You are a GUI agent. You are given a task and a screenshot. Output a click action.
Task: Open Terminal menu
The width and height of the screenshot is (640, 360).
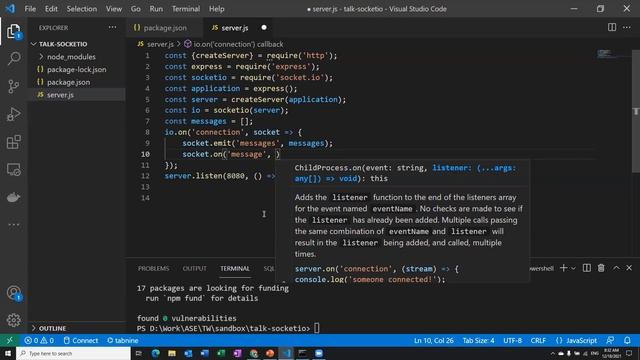(186, 9)
